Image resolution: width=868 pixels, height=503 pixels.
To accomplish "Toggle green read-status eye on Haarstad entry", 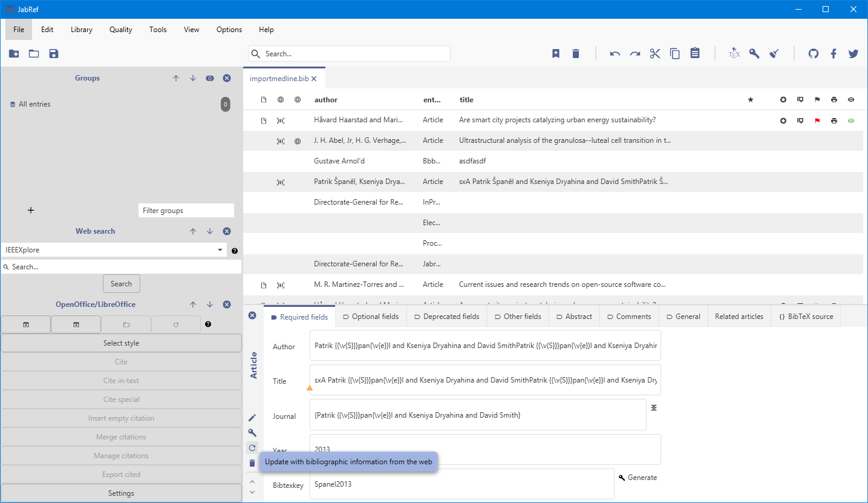I will [851, 120].
